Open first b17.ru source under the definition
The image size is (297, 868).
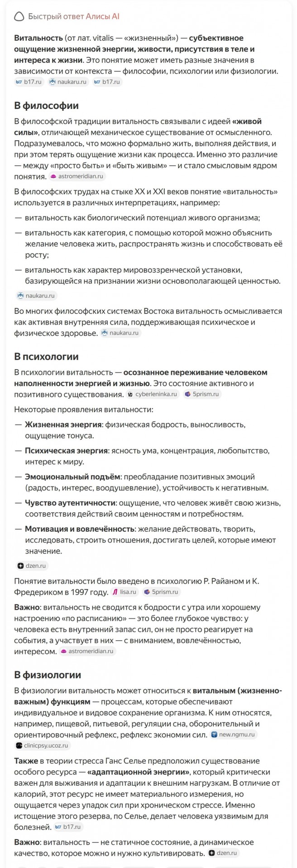(x=29, y=82)
